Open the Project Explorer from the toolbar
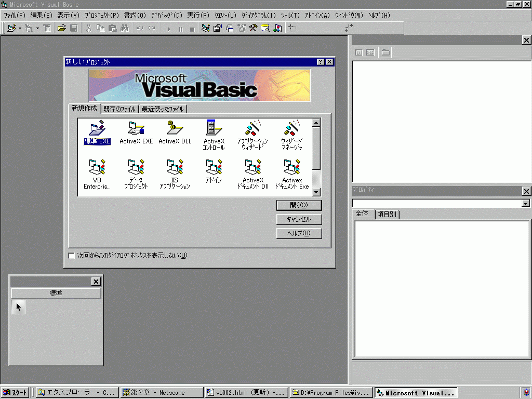This screenshot has width=532, height=399. [x=206, y=28]
